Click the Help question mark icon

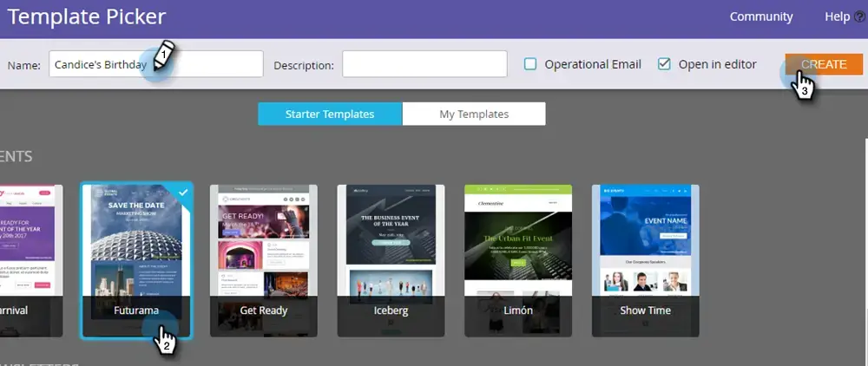(859, 16)
